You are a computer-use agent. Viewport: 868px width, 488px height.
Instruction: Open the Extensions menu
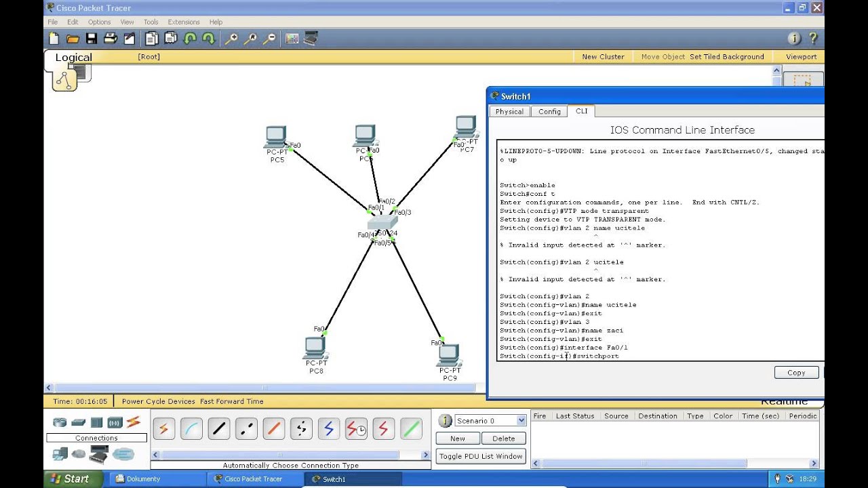click(x=184, y=22)
